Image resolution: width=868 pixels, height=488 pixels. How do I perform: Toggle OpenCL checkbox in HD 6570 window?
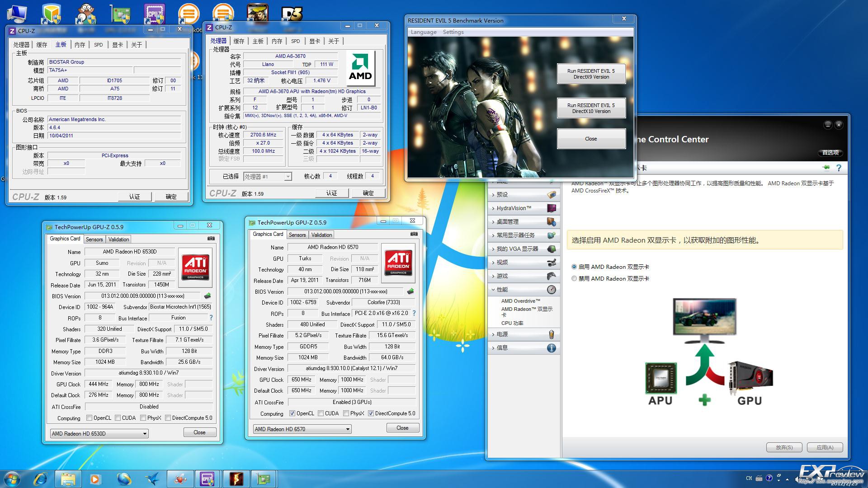(x=292, y=413)
